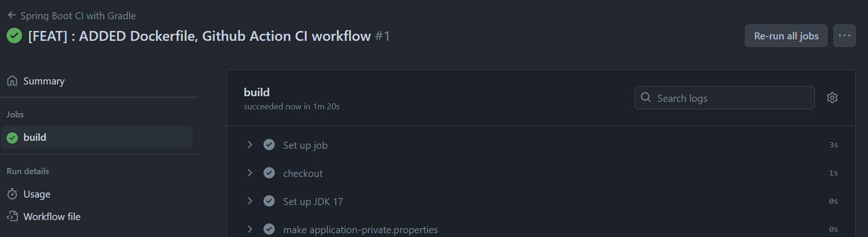Expand the checkout step chevron
The height and width of the screenshot is (237, 868).
250,173
